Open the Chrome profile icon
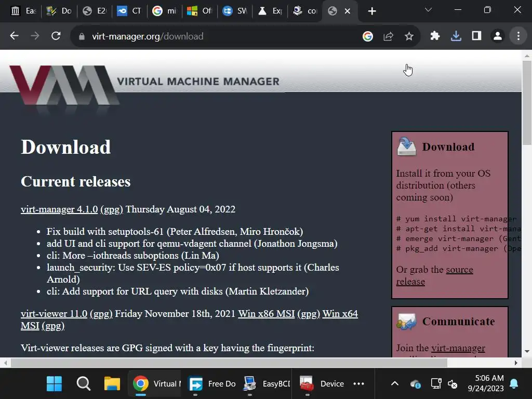This screenshot has width=532, height=399. (497, 36)
